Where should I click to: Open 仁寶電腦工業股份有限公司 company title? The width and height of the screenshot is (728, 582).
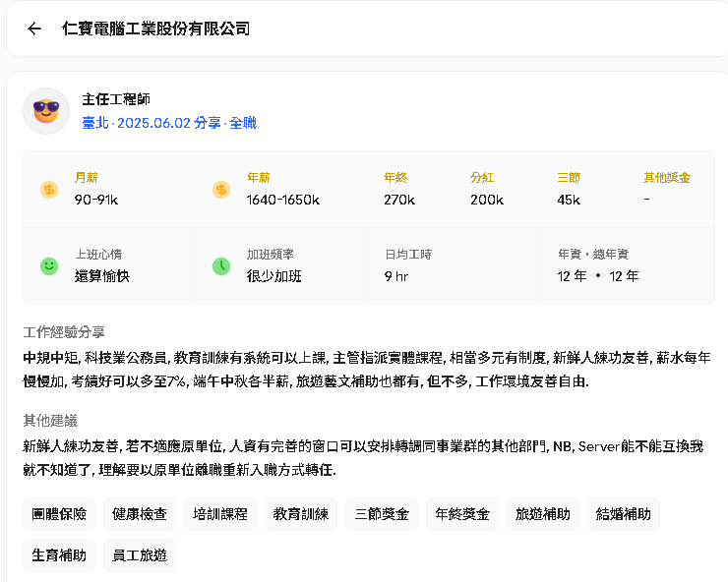pyautogui.click(x=156, y=29)
